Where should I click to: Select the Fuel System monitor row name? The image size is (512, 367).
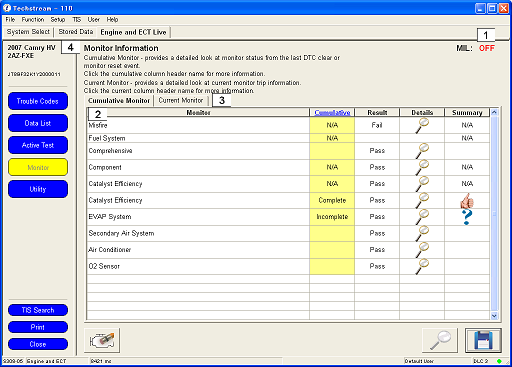[x=107, y=138]
